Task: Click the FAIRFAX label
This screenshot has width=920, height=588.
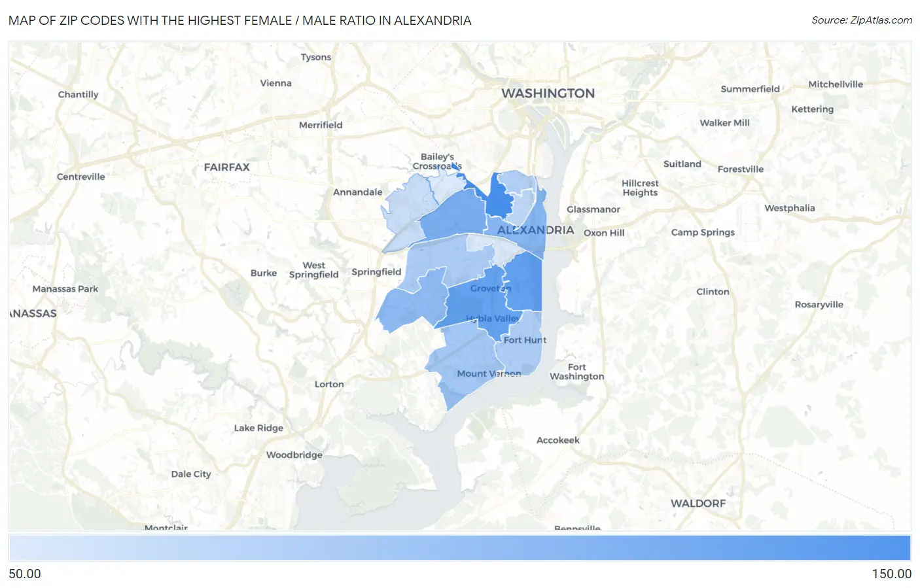Action: [226, 167]
